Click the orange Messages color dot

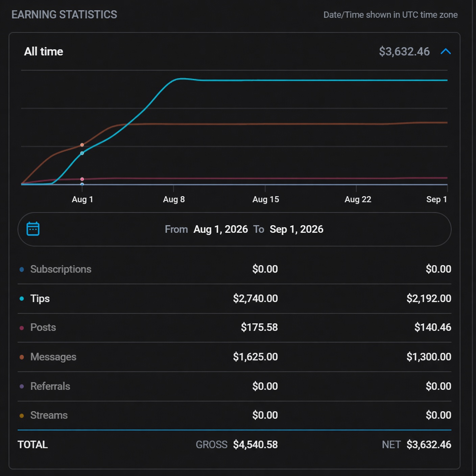click(22, 357)
